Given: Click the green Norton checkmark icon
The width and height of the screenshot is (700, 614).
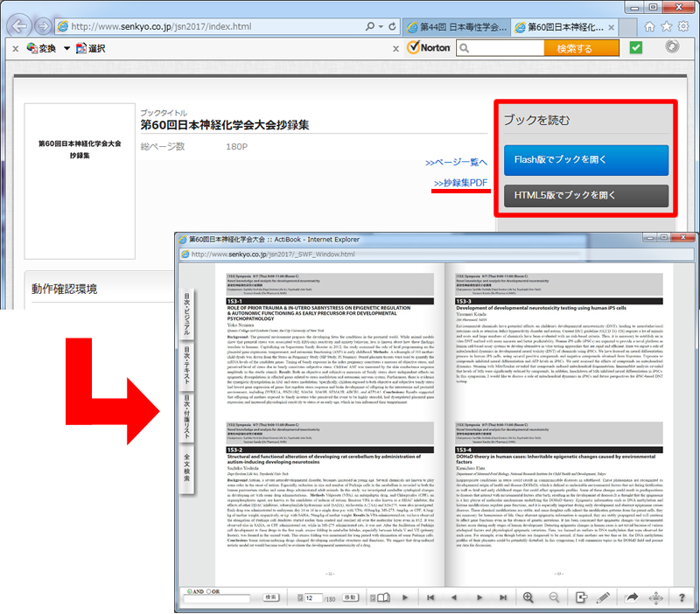Looking at the screenshot, I should pyautogui.click(x=636, y=47).
